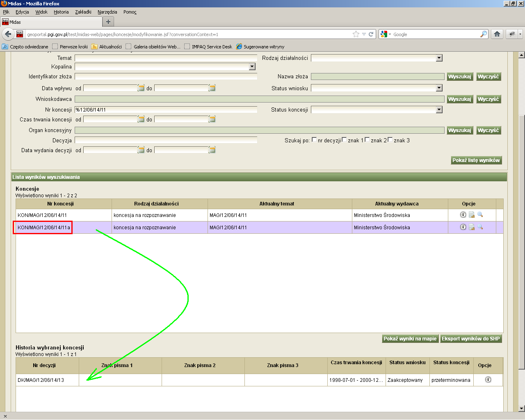Click Pokaż listę wyników button
Screen dimensions: 525x420
476,160
